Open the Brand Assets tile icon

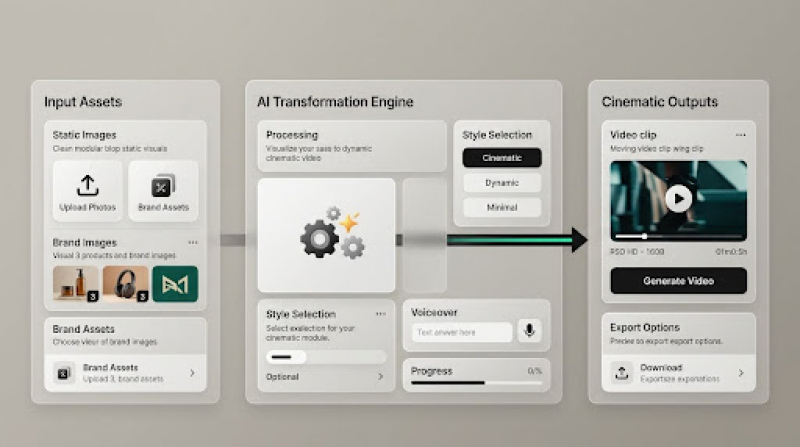click(x=163, y=186)
